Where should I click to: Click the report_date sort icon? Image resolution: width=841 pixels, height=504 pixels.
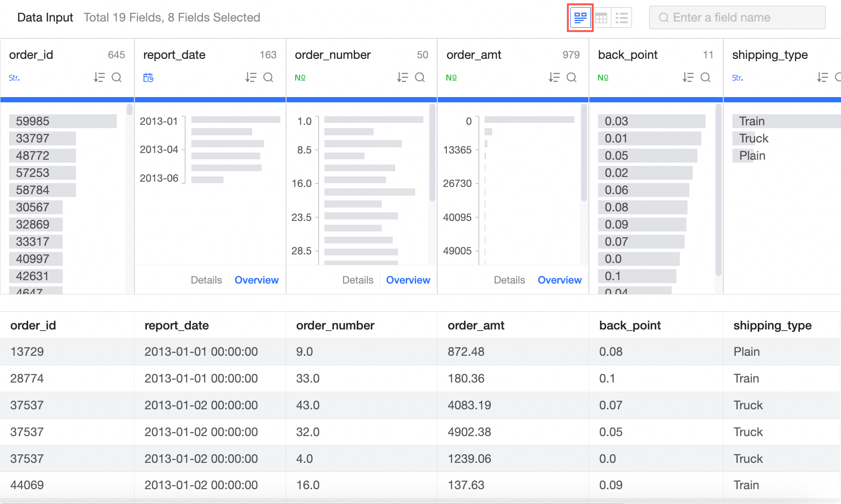251,77
